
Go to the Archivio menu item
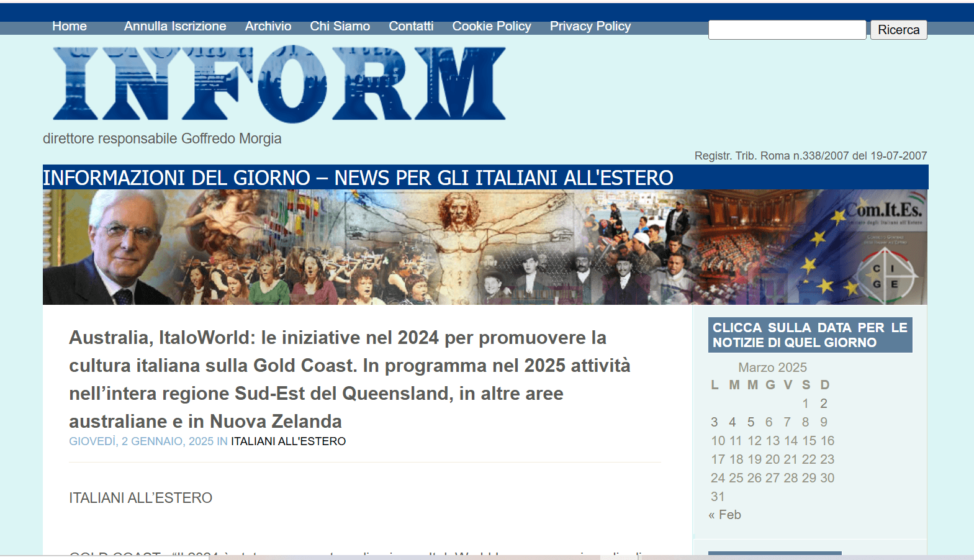[268, 26]
